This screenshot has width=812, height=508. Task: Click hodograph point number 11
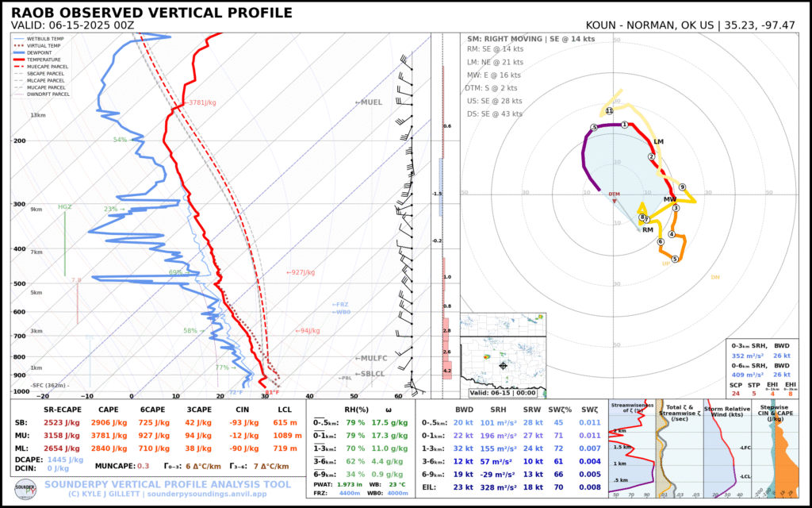pyautogui.click(x=609, y=111)
